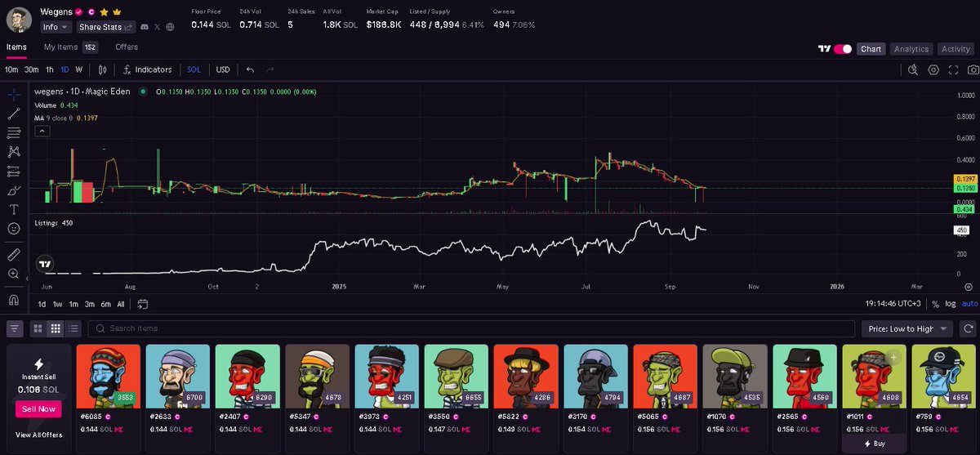Image resolution: width=980 pixels, height=455 pixels.
Task: Select the text annotation tool
Action: tap(14, 209)
